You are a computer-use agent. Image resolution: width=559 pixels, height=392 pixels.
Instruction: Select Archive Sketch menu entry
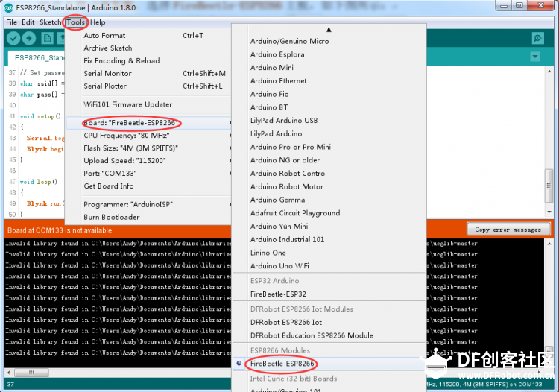tap(148, 48)
